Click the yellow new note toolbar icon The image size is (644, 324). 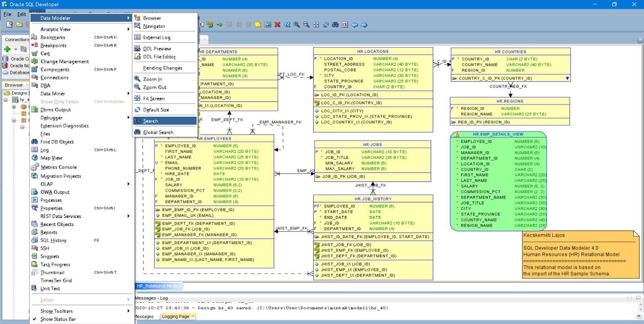(258, 25)
